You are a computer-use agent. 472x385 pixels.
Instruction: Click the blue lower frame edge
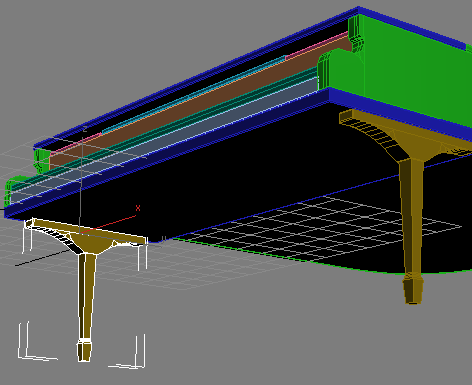coord(167,152)
